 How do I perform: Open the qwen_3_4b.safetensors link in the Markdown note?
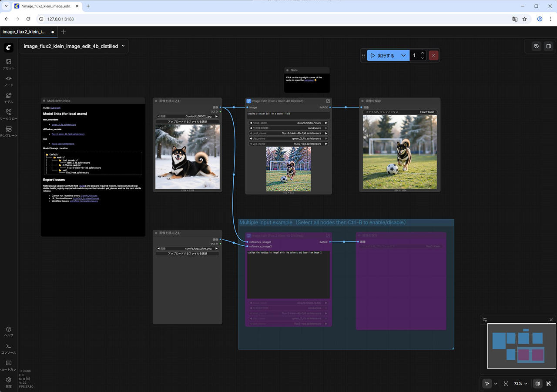[x=64, y=124]
